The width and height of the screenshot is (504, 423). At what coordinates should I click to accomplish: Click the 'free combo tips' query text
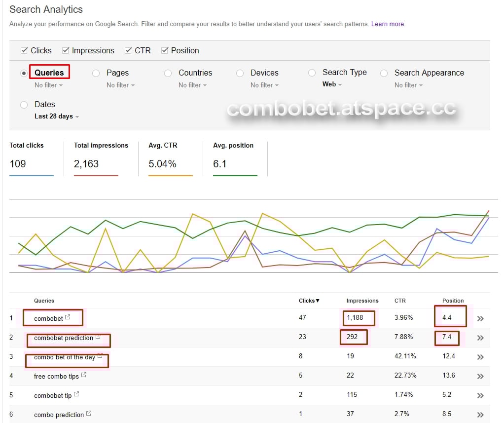(56, 376)
